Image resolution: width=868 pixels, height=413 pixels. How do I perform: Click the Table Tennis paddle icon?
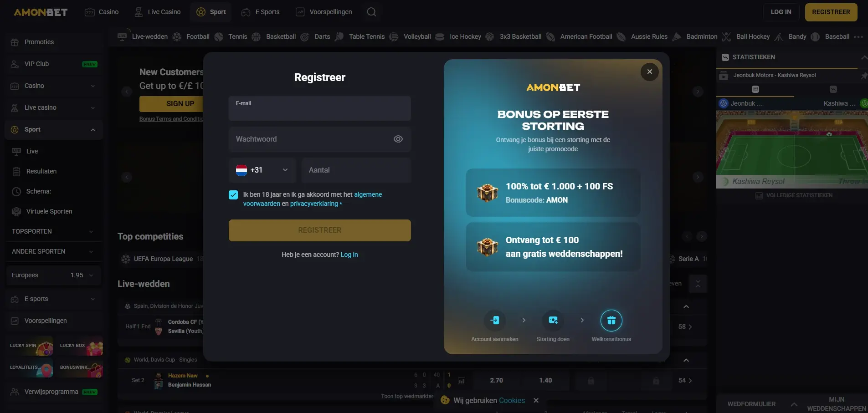click(339, 37)
